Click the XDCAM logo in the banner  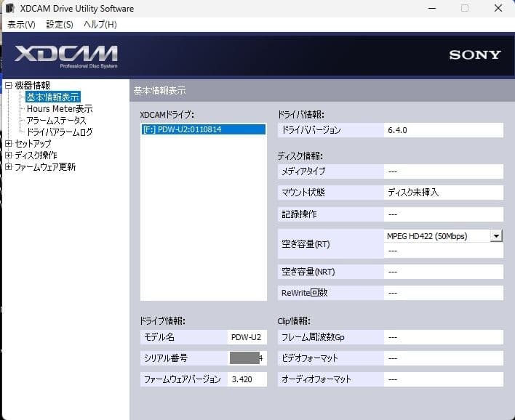66,56
